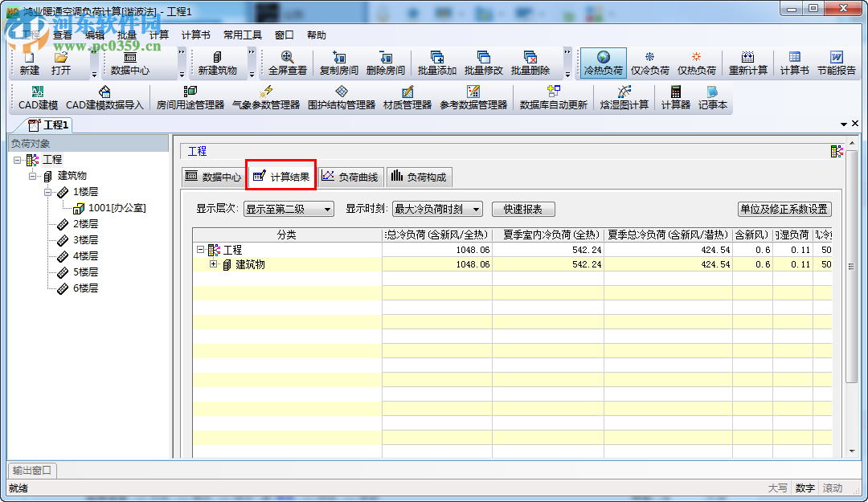Open 房间用途管理器

[190, 98]
